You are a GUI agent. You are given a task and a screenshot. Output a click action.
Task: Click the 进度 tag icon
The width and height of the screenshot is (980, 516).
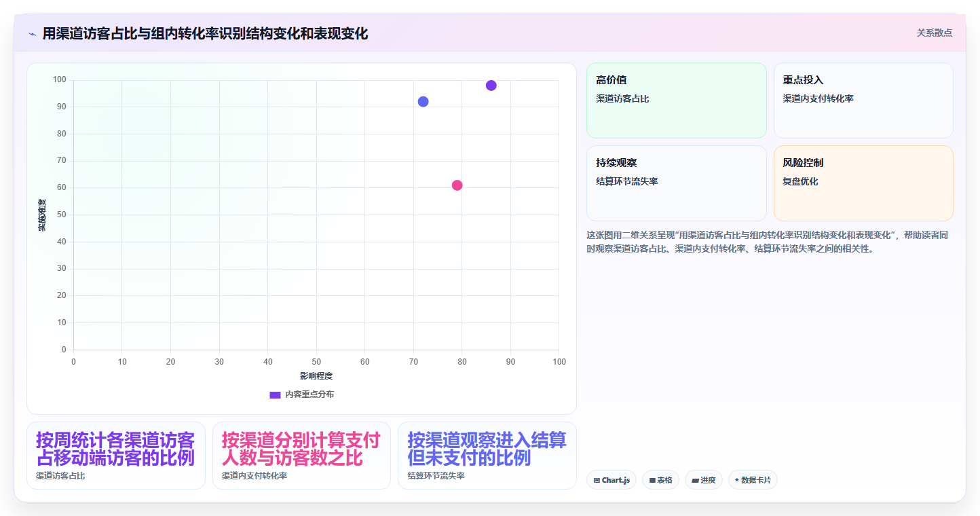click(x=695, y=480)
